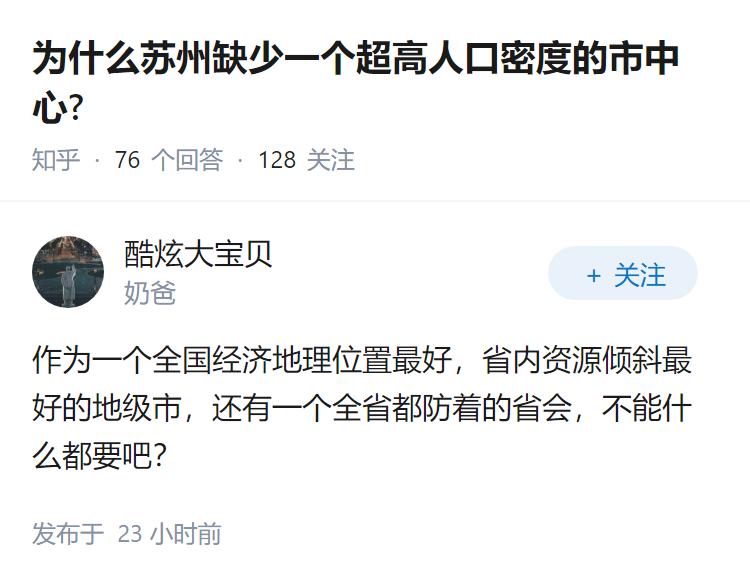750x586 pixels.
Task: Click the 个回答 text next to 76
Action: coord(187,160)
